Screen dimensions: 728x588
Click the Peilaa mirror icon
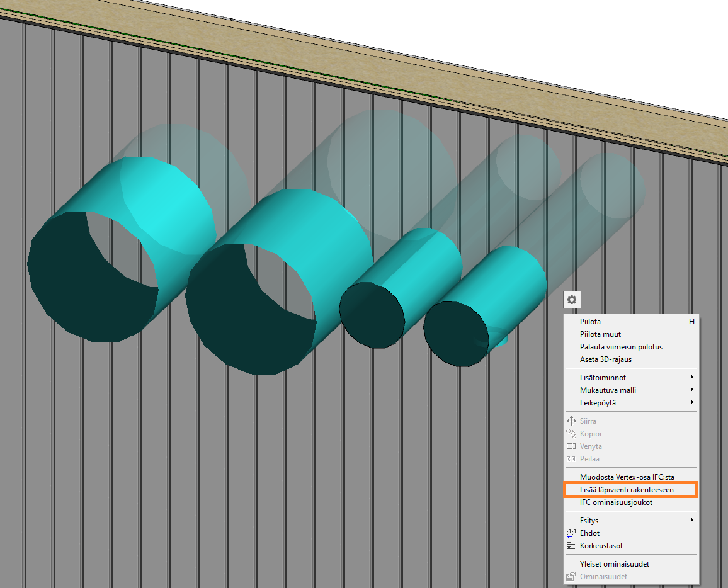point(571,459)
